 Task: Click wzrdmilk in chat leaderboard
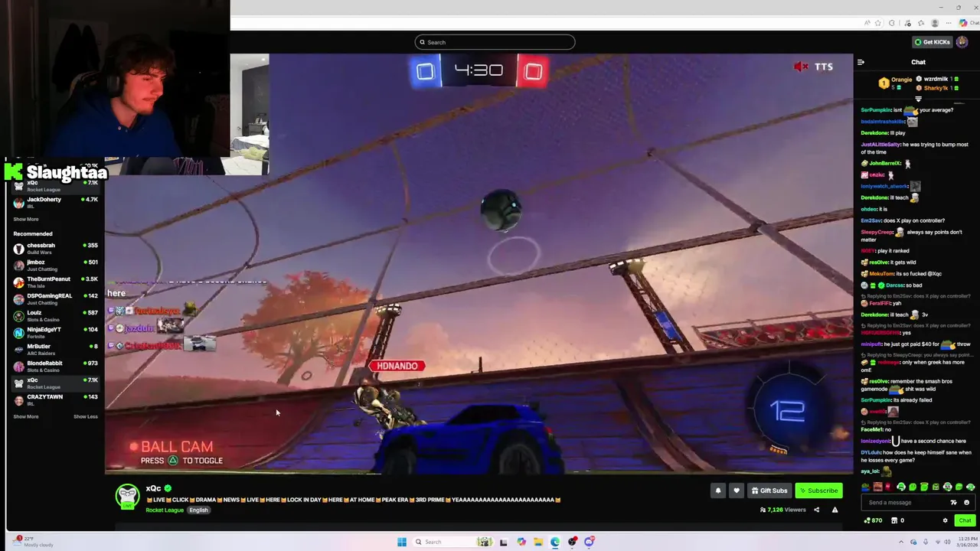[x=936, y=79]
